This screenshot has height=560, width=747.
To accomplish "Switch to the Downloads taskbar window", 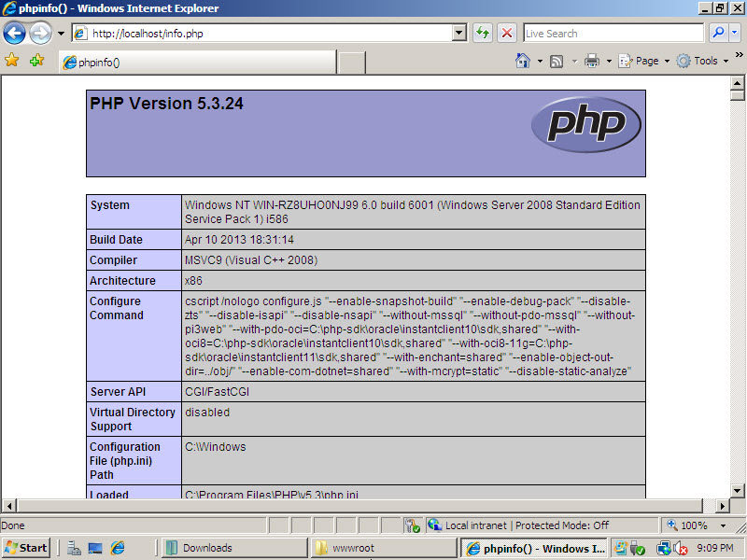I will 235,548.
